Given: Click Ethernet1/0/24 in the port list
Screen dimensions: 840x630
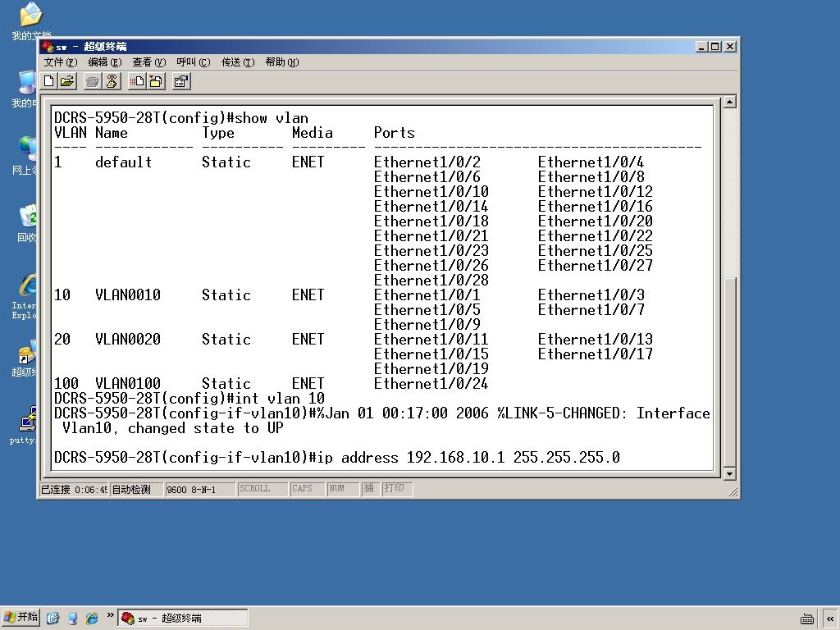Looking at the screenshot, I should point(431,384).
